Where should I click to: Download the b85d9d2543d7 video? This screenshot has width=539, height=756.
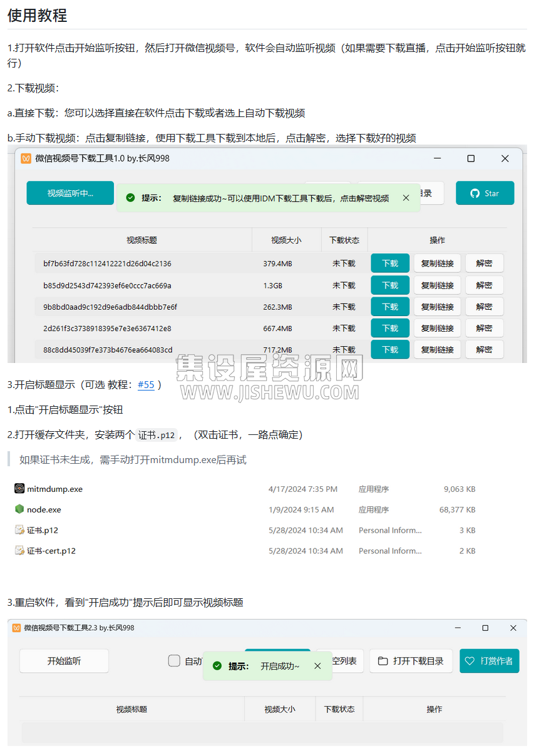click(390, 285)
